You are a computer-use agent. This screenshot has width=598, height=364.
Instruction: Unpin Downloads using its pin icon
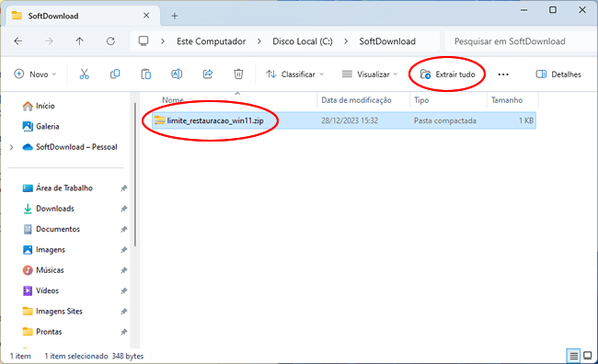123,209
